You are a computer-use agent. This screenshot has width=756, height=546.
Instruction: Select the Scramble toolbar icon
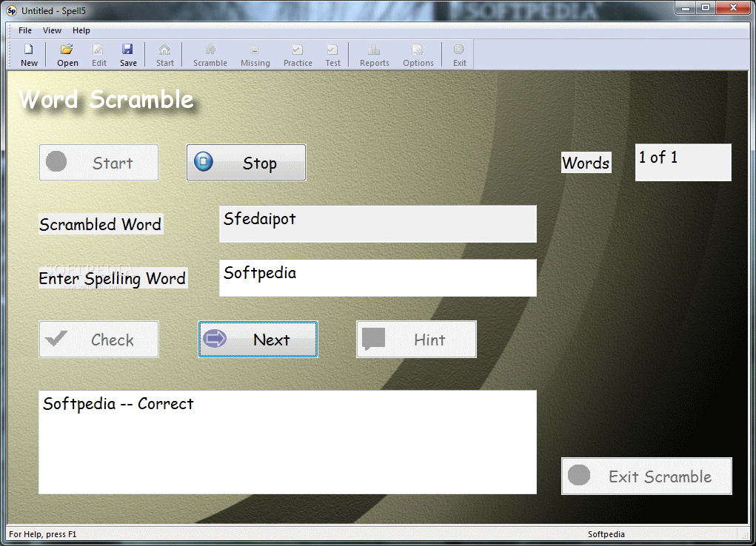tap(210, 55)
